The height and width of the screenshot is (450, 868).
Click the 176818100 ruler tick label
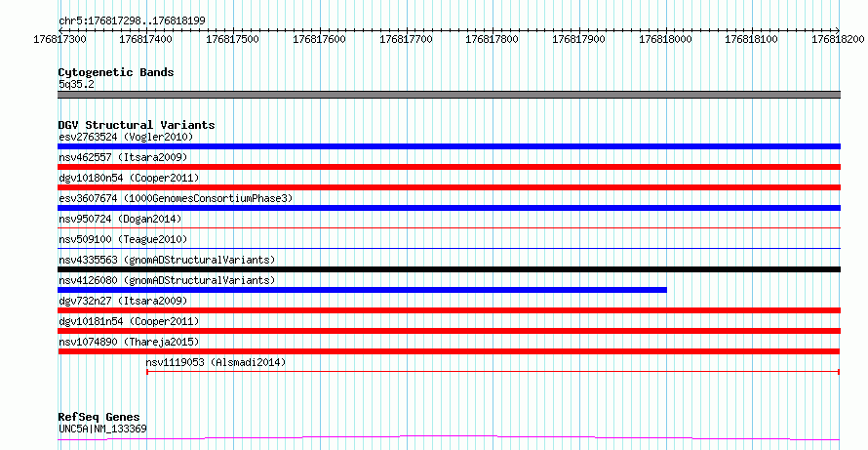click(x=752, y=39)
